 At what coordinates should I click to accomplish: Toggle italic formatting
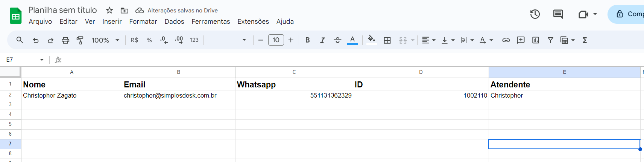pyautogui.click(x=322, y=40)
